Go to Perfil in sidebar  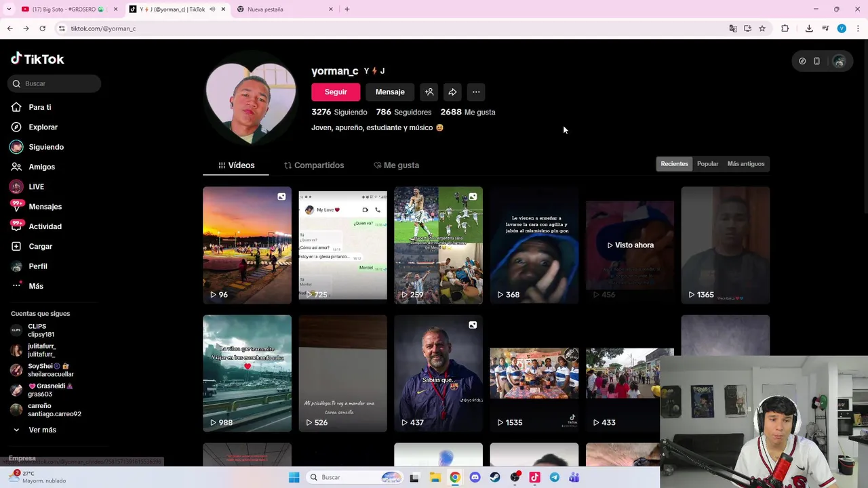click(x=30, y=266)
